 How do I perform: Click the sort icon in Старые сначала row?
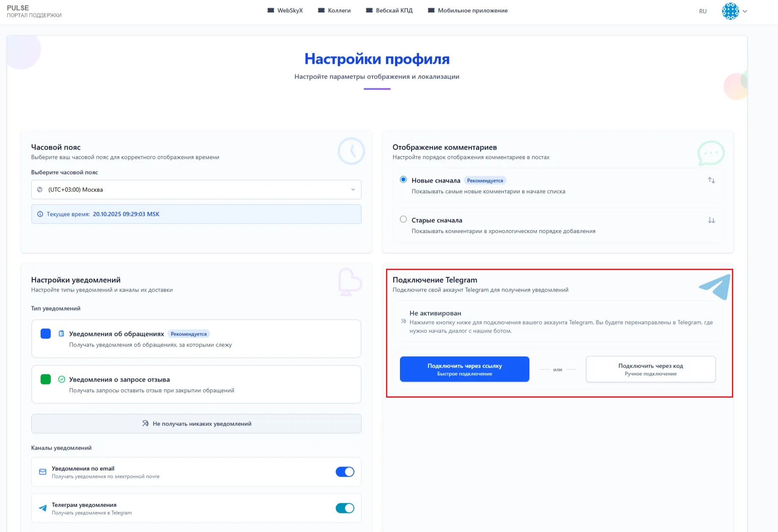point(712,220)
